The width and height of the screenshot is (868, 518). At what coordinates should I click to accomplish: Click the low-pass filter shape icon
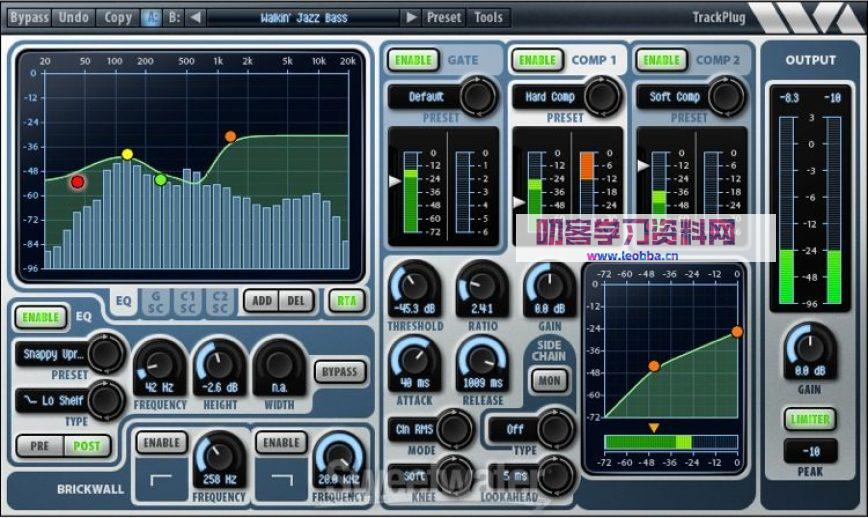point(282,480)
